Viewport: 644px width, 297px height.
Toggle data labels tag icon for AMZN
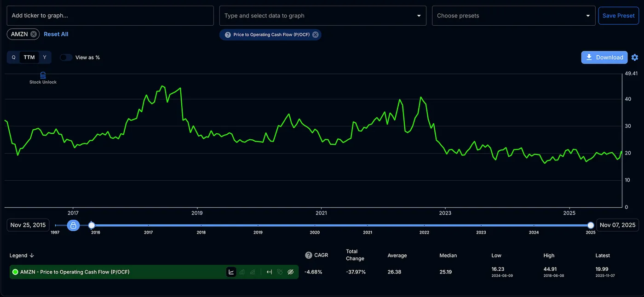point(280,272)
